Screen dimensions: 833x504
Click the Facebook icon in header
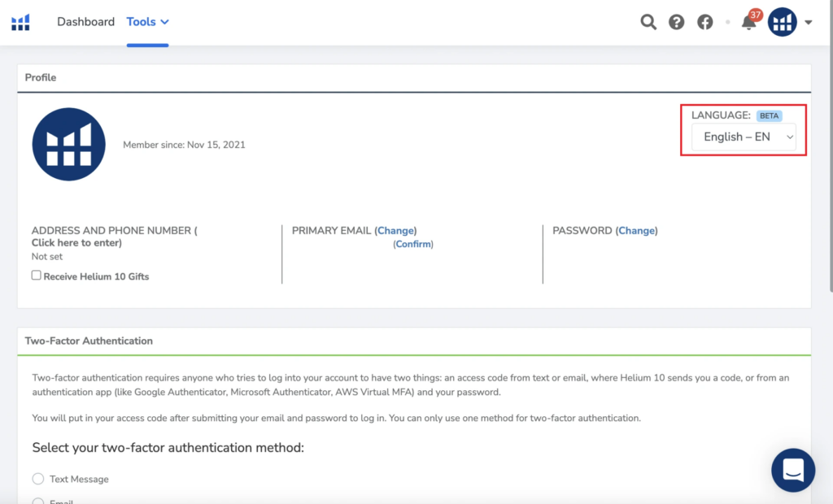pyautogui.click(x=705, y=22)
